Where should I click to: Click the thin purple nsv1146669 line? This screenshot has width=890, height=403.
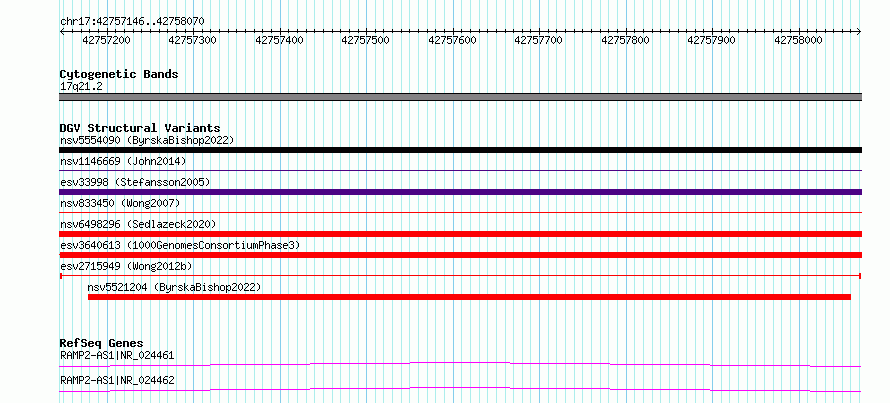pos(460,170)
